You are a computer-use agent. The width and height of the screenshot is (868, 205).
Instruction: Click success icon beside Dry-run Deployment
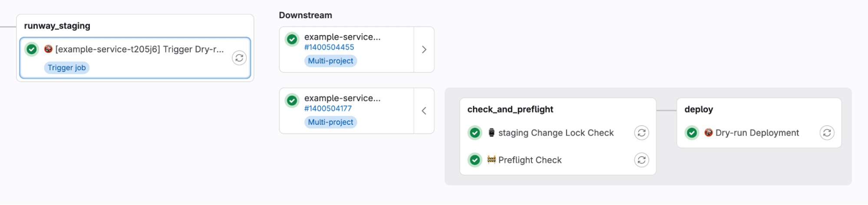click(692, 133)
